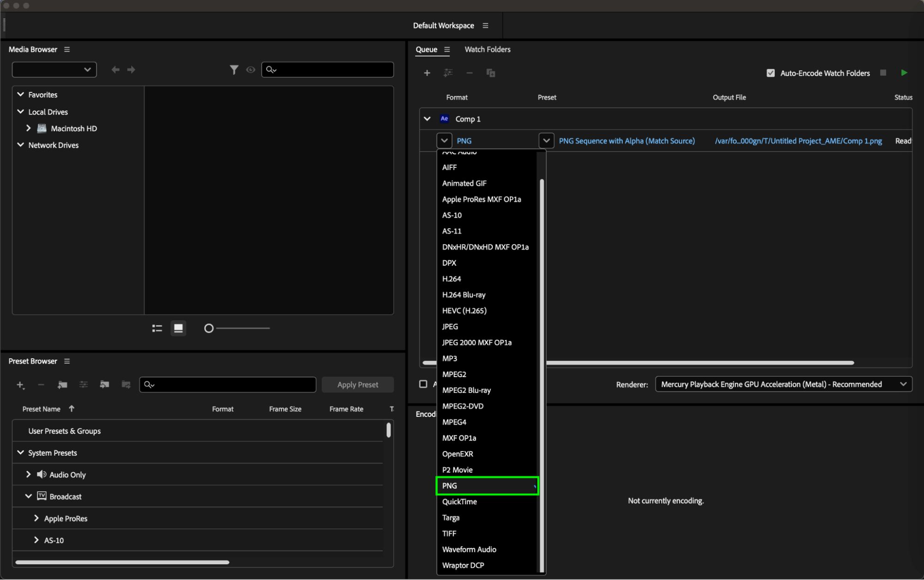Screen dimensions: 924x580
Task: Tick the checkbox left of Renderer
Action: (x=423, y=384)
